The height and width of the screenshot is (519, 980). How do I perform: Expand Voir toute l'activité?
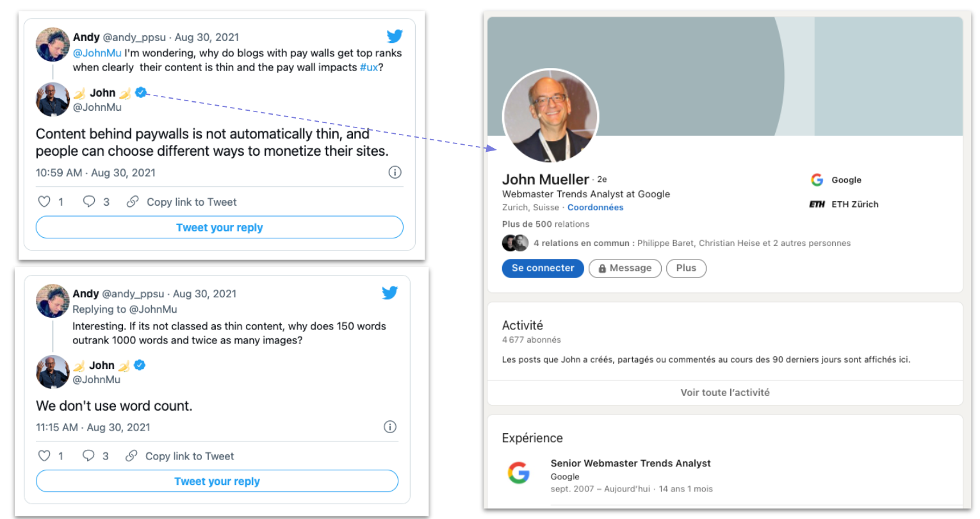pos(724,392)
